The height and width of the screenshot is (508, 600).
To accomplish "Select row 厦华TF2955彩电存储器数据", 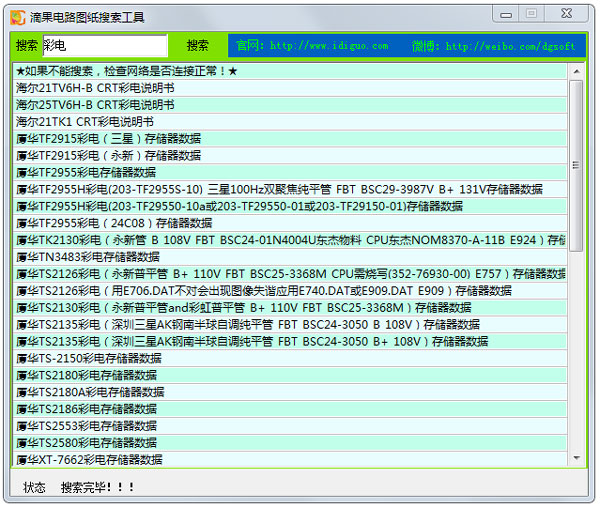I will pos(290,173).
